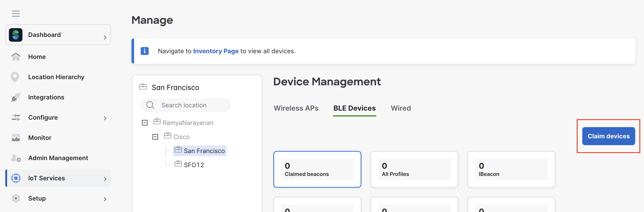Screen dimensions: 644x212
Task: Expand the Configure submenu chevron
Action: (105, 118)
